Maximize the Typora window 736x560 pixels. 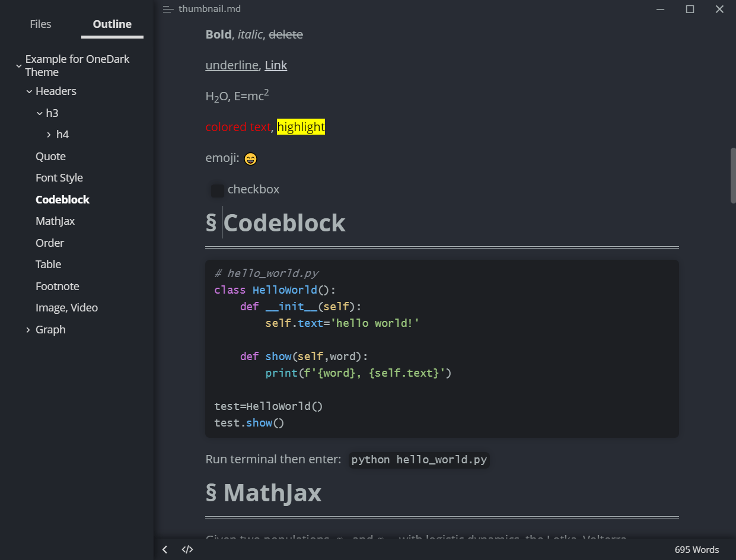(x=690, y=9)
